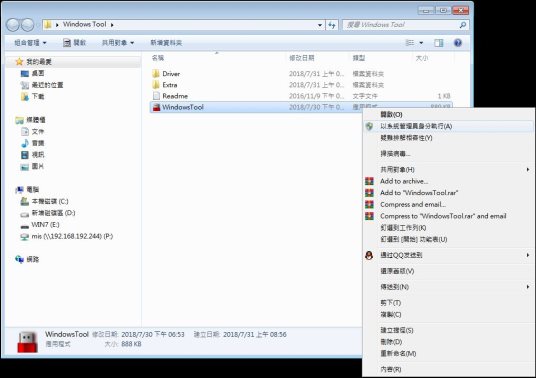The height and width of the screenshot is (378, 536).
Task: Open the new volume (D:) drive
Action: (48, 213)
